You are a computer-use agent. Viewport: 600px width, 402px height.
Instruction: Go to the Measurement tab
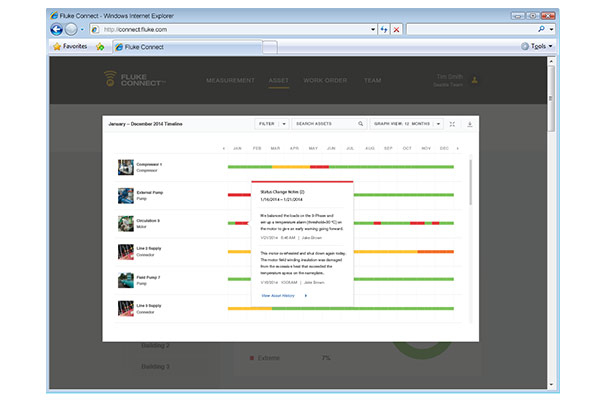[229, 80]
